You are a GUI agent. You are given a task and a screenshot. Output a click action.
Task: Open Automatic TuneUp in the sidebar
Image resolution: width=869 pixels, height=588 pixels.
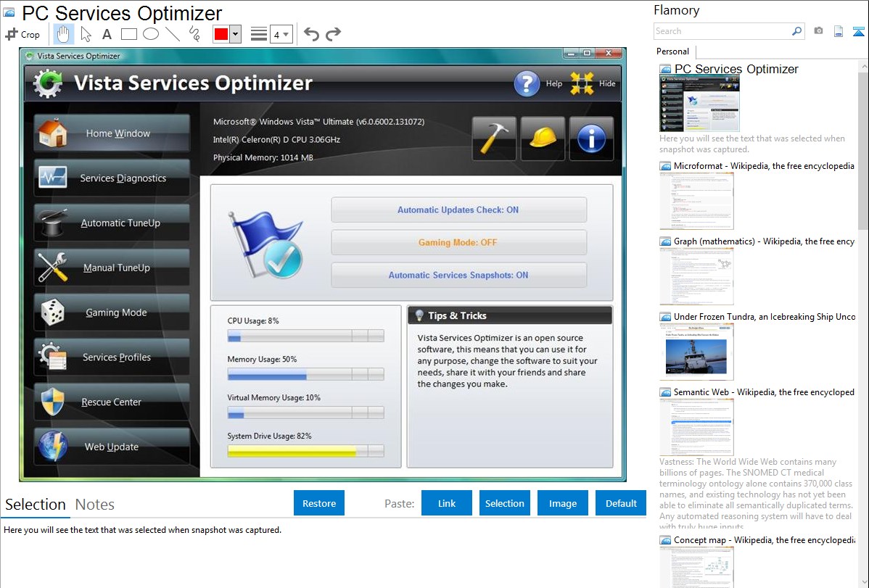coord(112,223)
